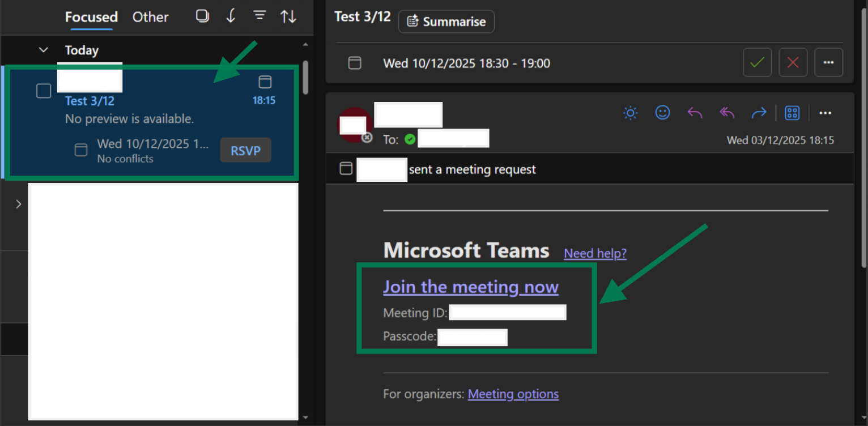
Task: Accept the meeting with the green tick
Action: 758,62
